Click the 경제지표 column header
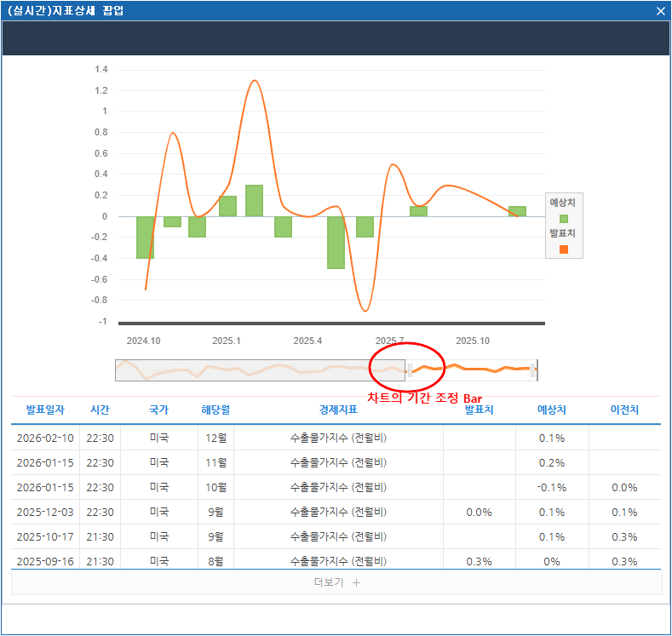Viewport: 672px width, 636px height. 338,410
